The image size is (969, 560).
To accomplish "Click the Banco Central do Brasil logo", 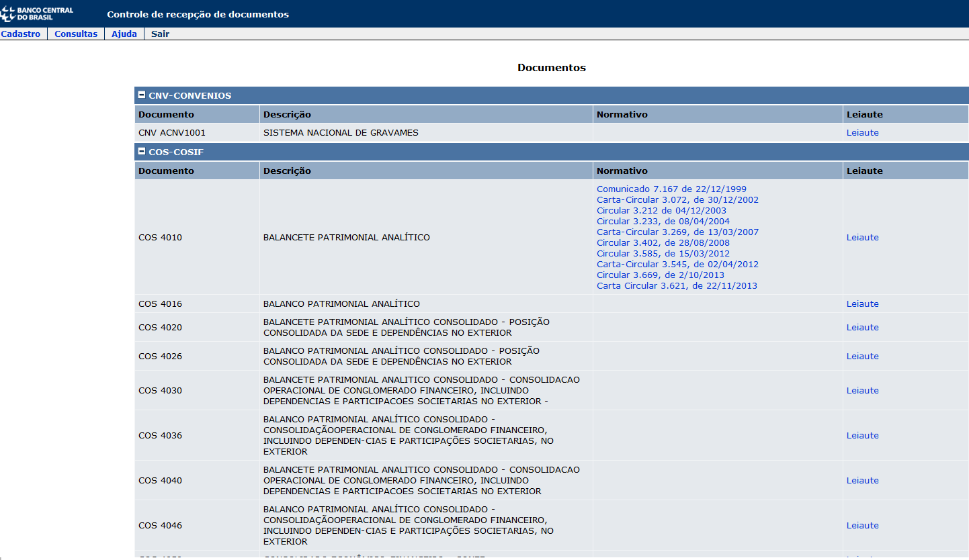I will pyautogui.click(x=38, y=13).
